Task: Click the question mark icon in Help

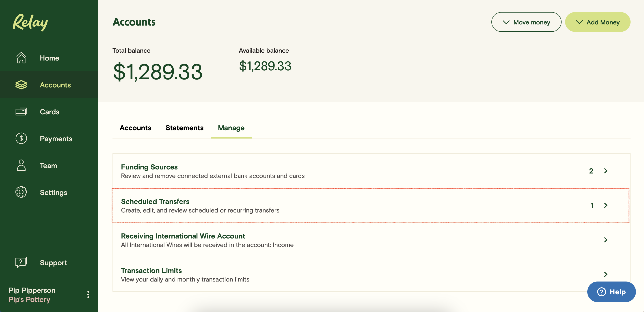Action: pyautogui.click(x=601, y=292)
